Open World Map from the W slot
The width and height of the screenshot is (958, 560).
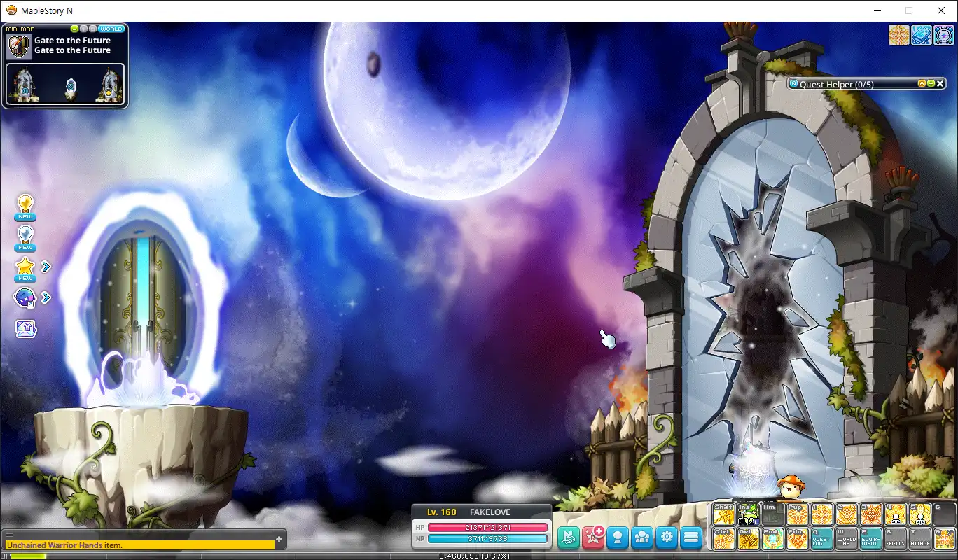click(x=847, y=538)
